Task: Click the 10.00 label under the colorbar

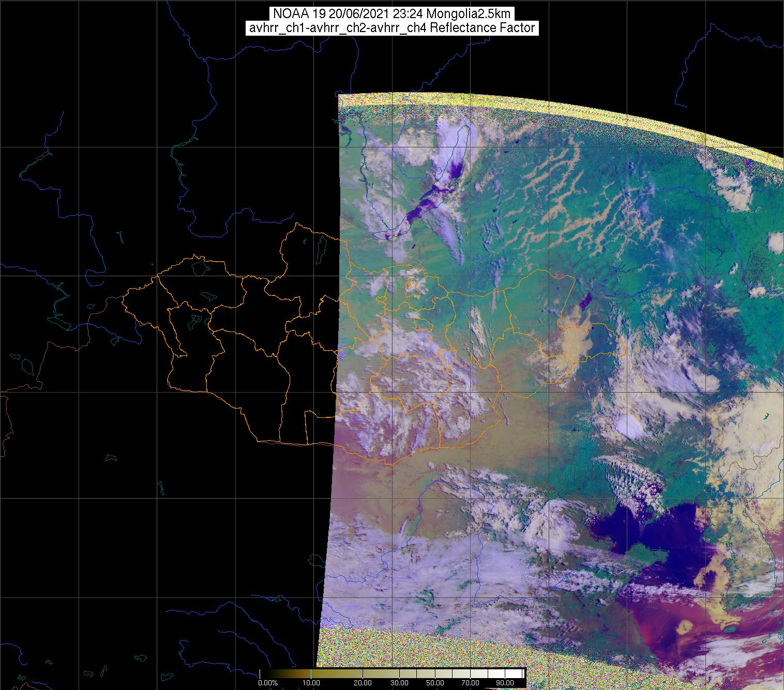Action: (x=311, y=683)
